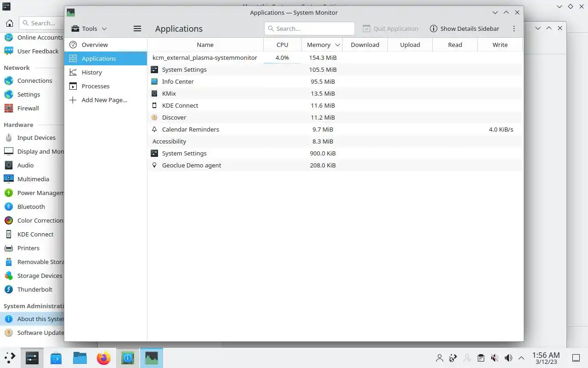Image resolution: width=588 pixels, height=368 pixels.
Task: Click the volume icon in system tray
Action: point(508,357)
